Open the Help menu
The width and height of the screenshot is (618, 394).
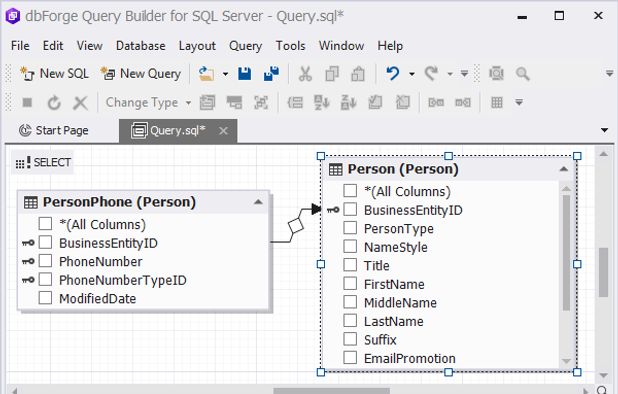[x=390, y=46]
